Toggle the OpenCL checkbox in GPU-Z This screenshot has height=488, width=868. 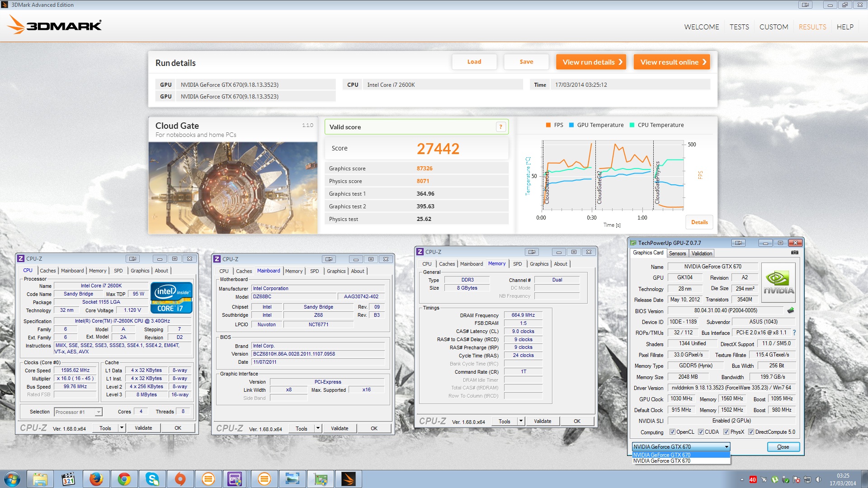672,432
